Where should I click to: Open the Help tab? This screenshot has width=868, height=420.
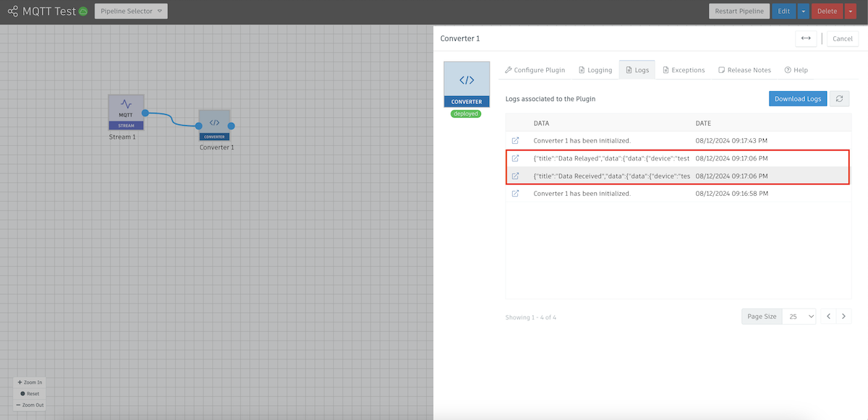click(796, 70)
